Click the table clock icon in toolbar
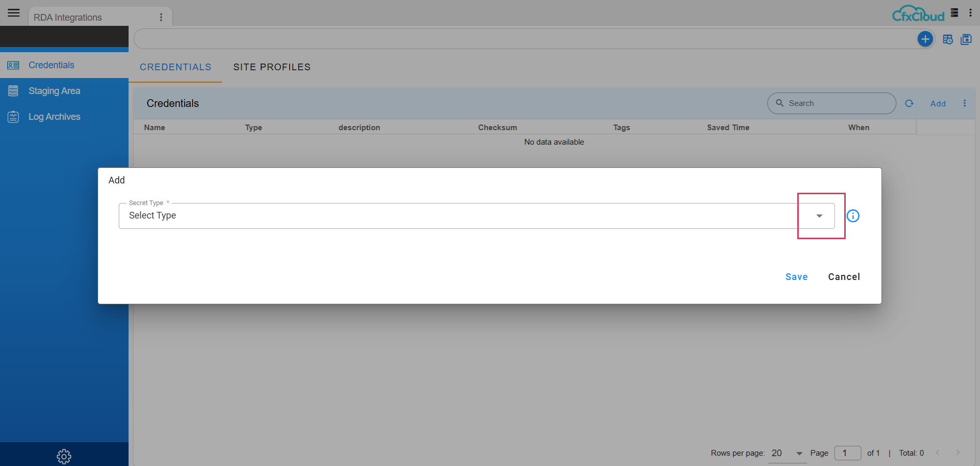This screenshot has height=466, width=980. (x=947, y=39)
